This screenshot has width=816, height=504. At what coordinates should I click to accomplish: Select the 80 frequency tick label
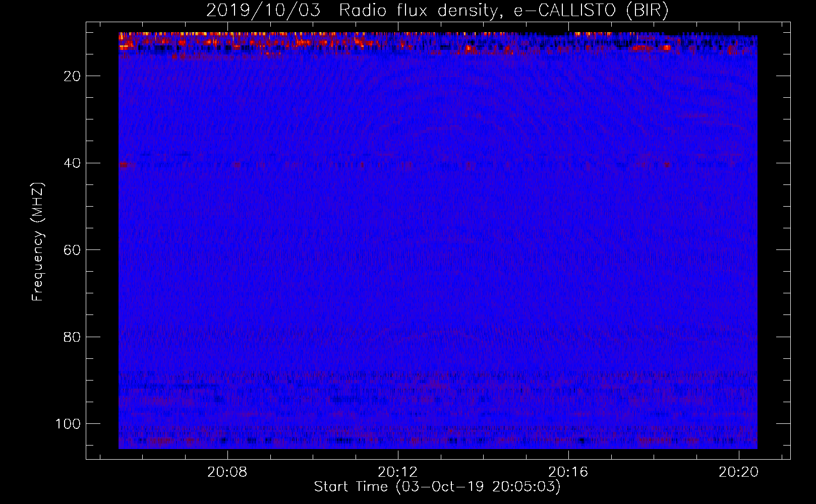[73, 337]
